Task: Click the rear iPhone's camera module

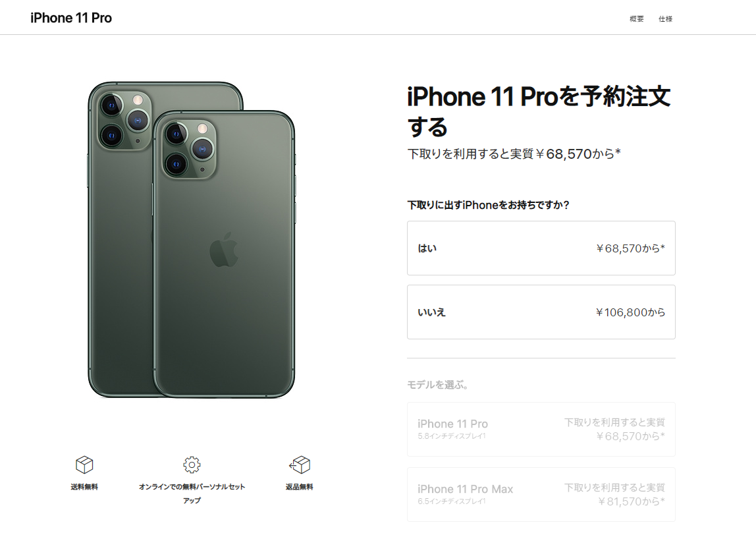Action: [124, 119]
